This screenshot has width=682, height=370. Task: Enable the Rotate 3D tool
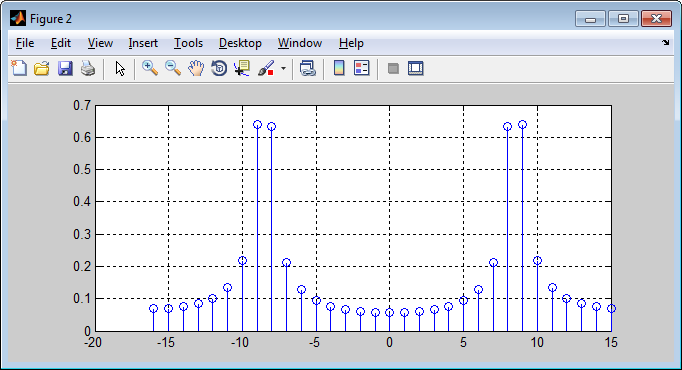point(219,68)
